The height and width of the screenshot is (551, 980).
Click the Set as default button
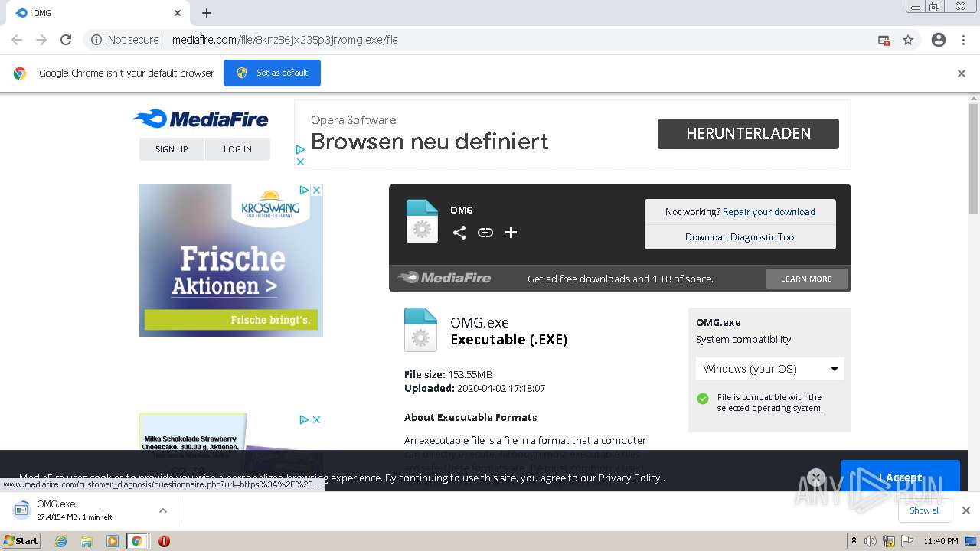point(272,73)
